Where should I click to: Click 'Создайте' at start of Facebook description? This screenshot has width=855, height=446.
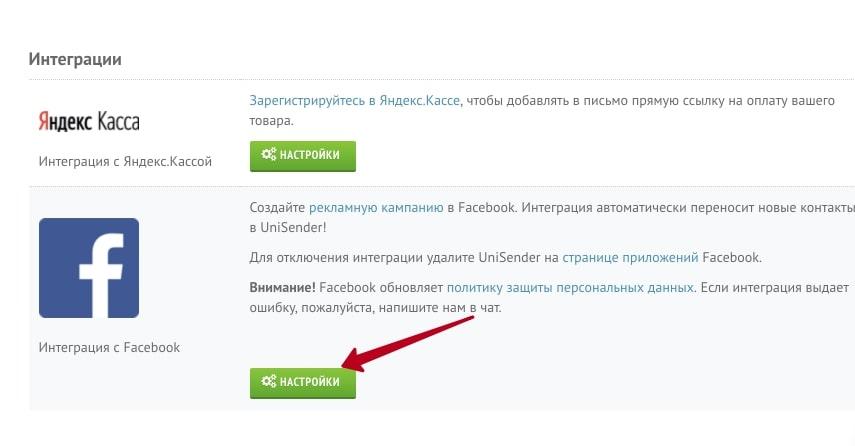(x=277, y=208)
